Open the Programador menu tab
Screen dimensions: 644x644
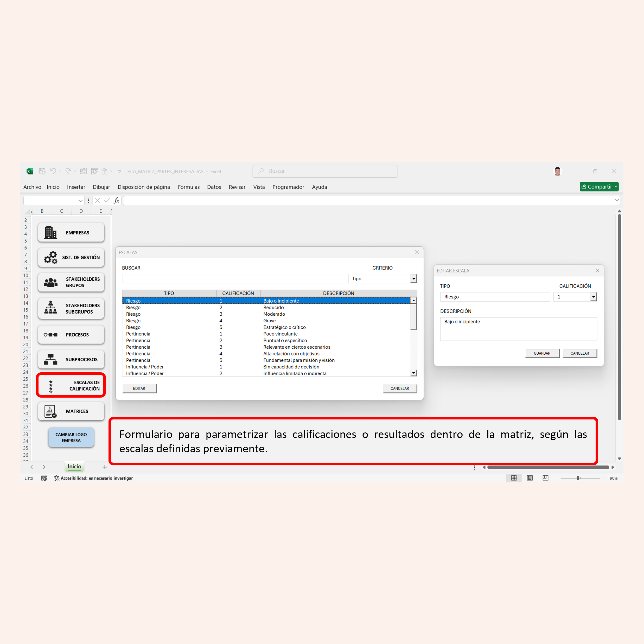[288, 187]
